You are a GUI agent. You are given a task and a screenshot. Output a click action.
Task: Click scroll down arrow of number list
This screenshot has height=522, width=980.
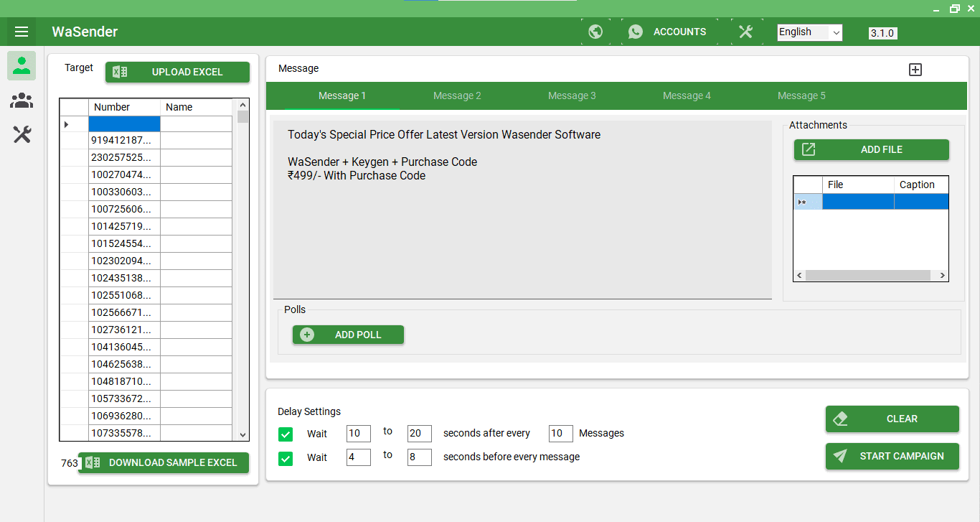pyautogui.click(x=242, y=434)
